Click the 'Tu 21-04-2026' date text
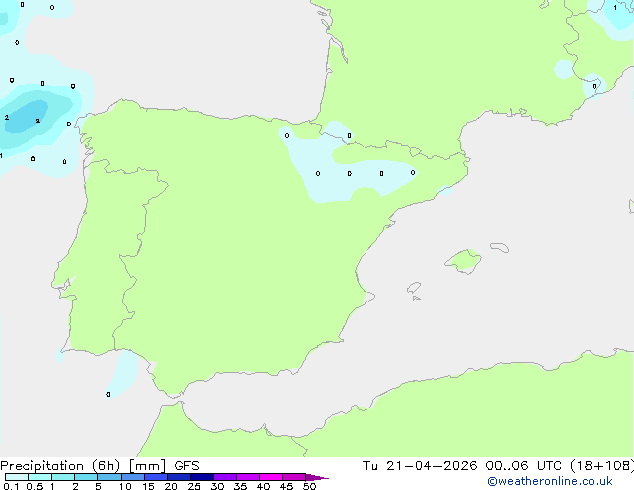This screenshot has height=490, width=634. click(x=420, y=466)
